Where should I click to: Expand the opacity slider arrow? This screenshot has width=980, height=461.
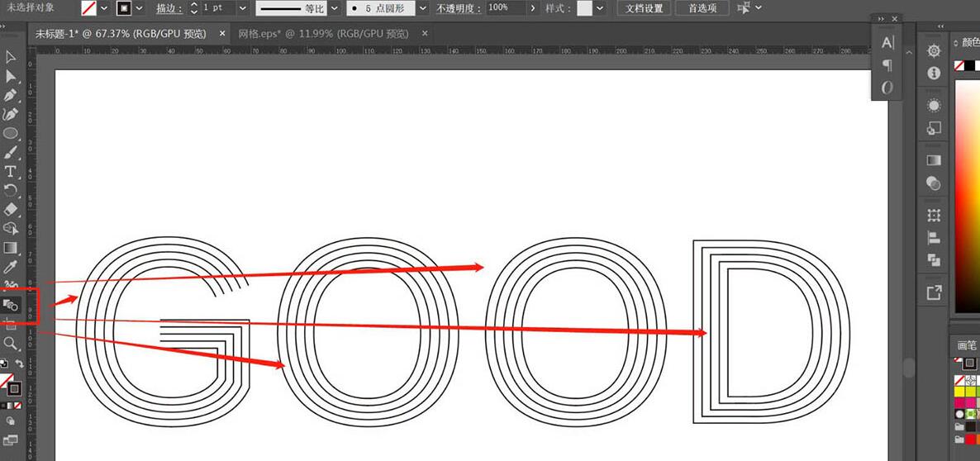click(x=532, y=8)
